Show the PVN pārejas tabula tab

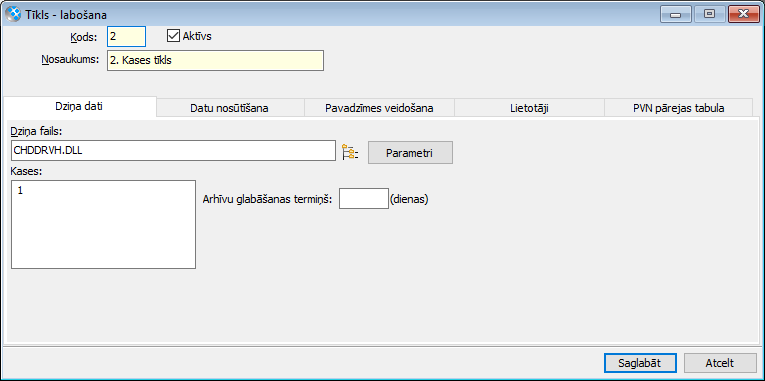(678, 108)
